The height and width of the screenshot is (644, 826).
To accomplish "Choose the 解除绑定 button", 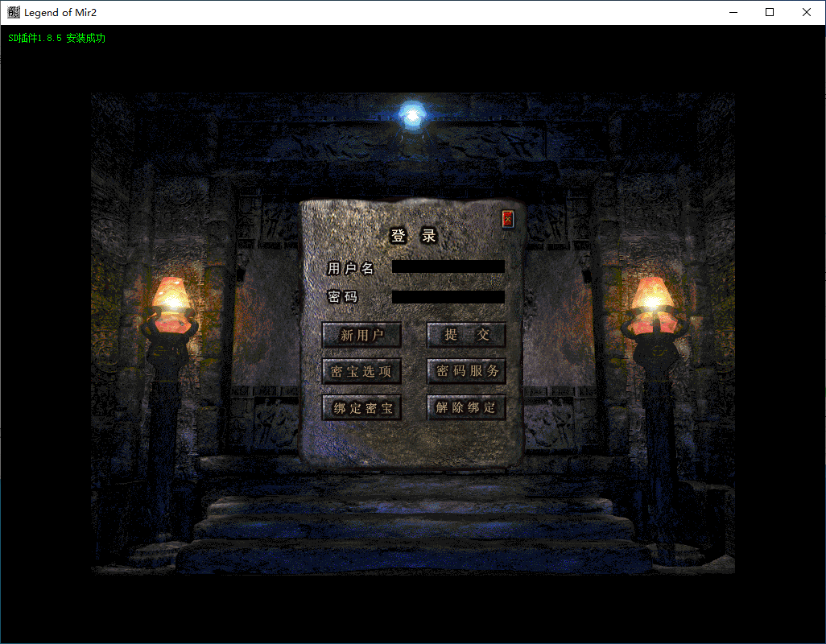I will [x=466, y=407].
